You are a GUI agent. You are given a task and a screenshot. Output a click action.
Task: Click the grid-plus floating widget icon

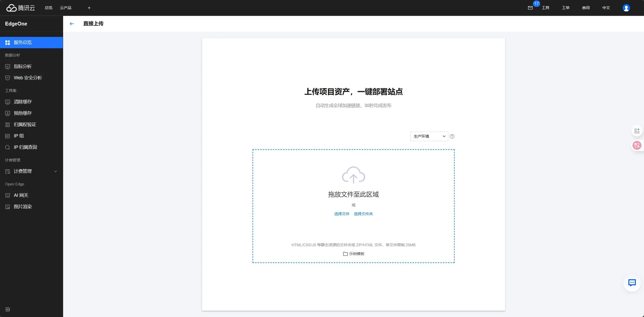637,131
